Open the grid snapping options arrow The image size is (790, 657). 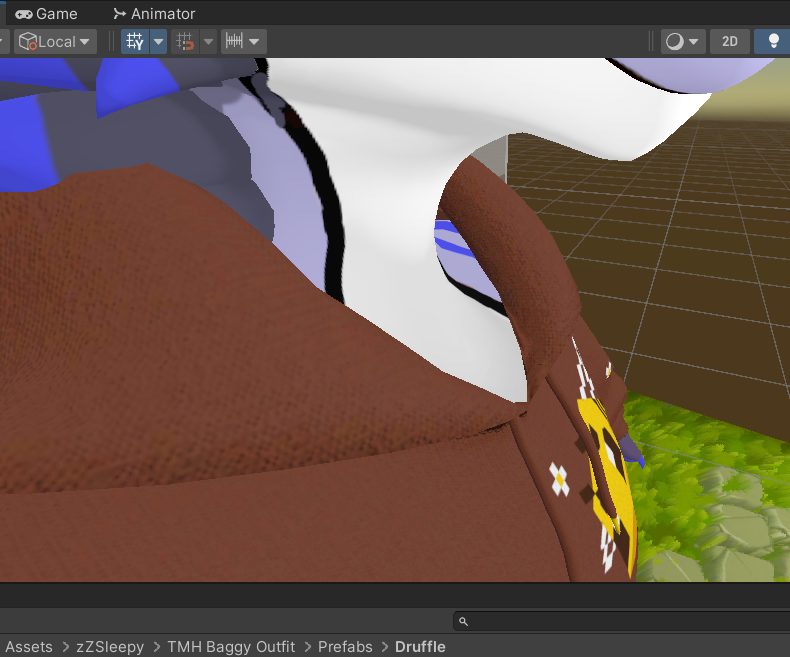point(208,41)
